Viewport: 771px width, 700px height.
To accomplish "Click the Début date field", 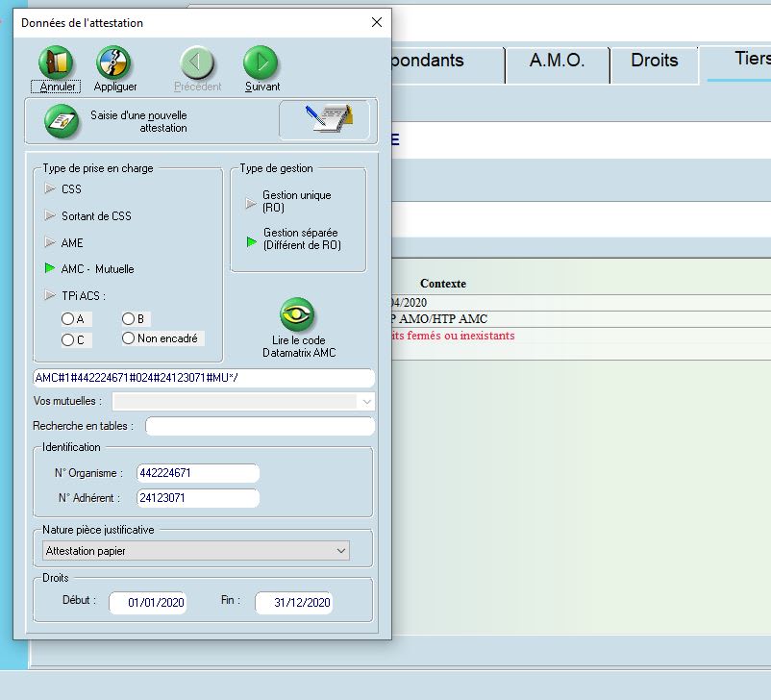I will click(148, 603).
